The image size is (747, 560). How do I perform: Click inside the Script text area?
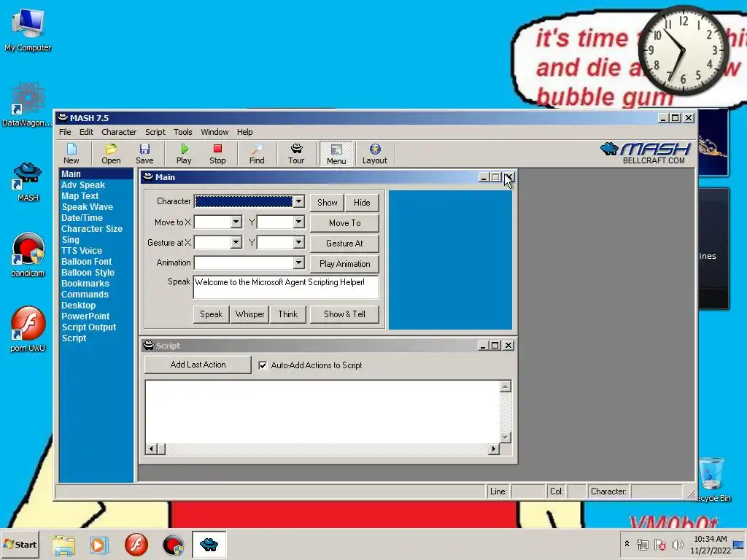click(322, 411)
